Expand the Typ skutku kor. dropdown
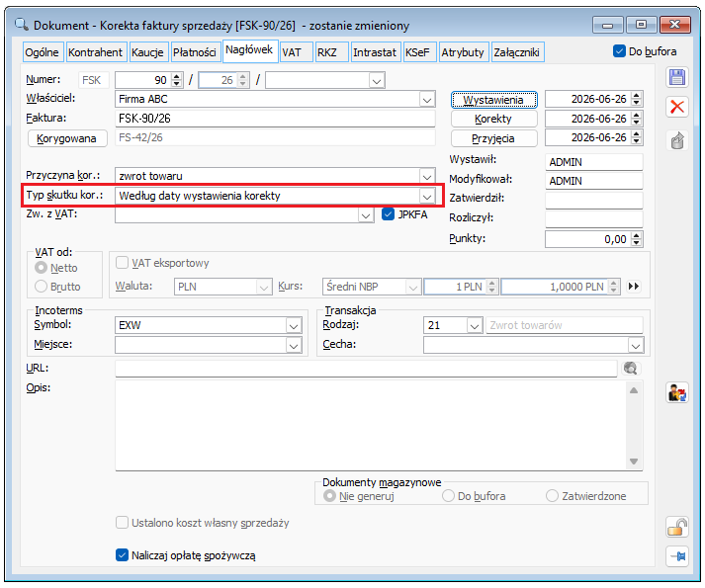Screen dimensions: 705x588 pyautogui.click(x=427, y=196)
